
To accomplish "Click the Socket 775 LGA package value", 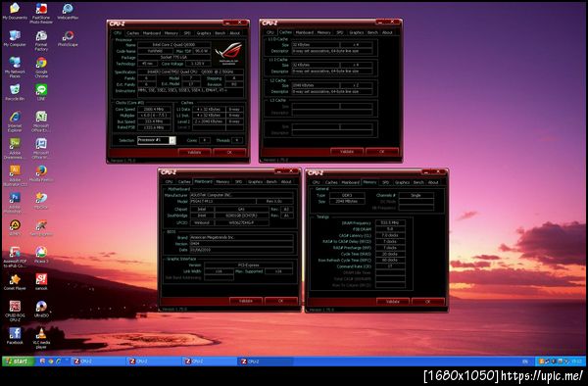I will click(x=174, y=58).
